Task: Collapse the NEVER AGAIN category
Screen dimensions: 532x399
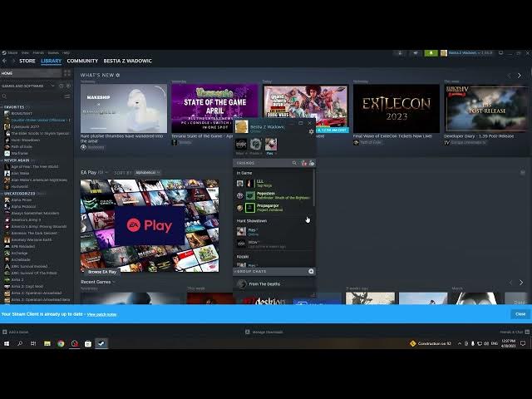Action: 17,160
